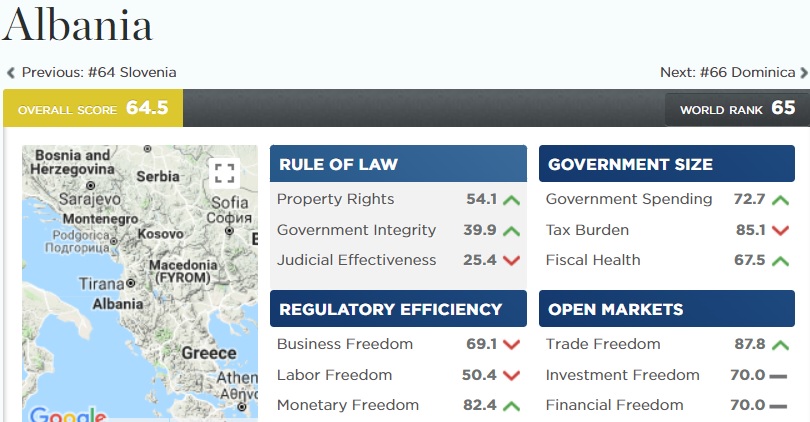Open the Government Size section header
The height and width of the screenshot is (422, 810).
(x=667, y=164)
